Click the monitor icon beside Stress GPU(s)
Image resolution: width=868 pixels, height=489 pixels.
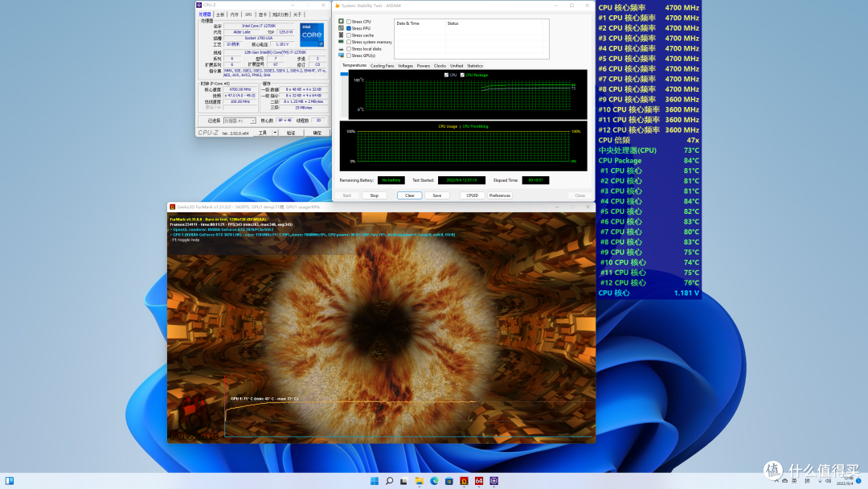[341, 55]
